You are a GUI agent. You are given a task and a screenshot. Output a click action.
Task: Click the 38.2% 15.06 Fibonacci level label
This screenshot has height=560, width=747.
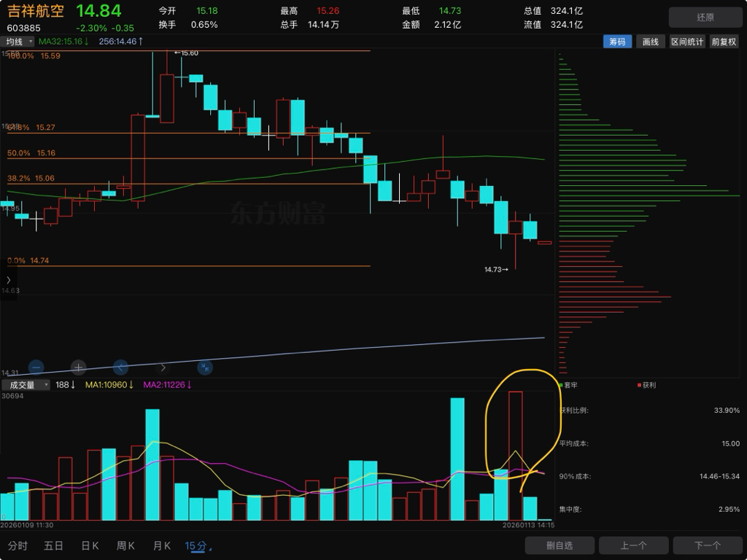pos(31,178)
